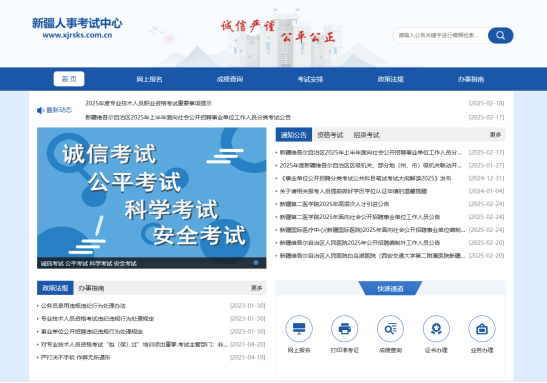Open the 自治区人民医院白鸟湖医院 announcement

click(372, 256)
